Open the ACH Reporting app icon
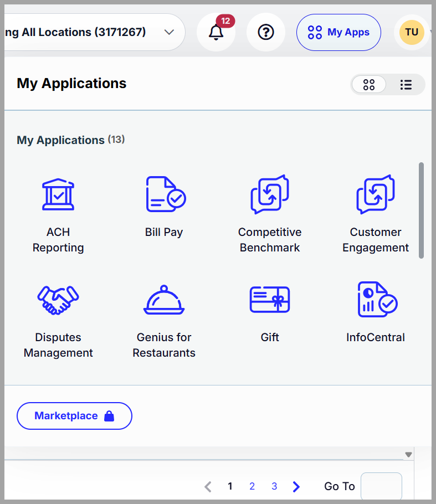Screen dimensions: 436x504 (x=58, y=194)
